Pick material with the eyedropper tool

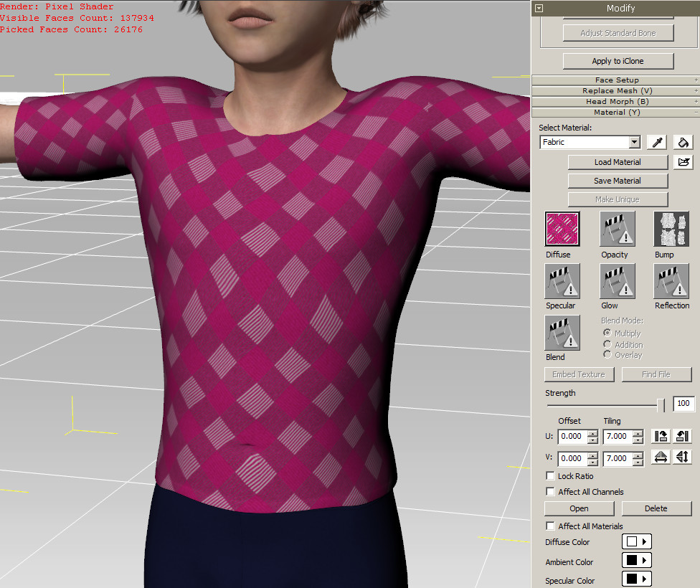657,143
